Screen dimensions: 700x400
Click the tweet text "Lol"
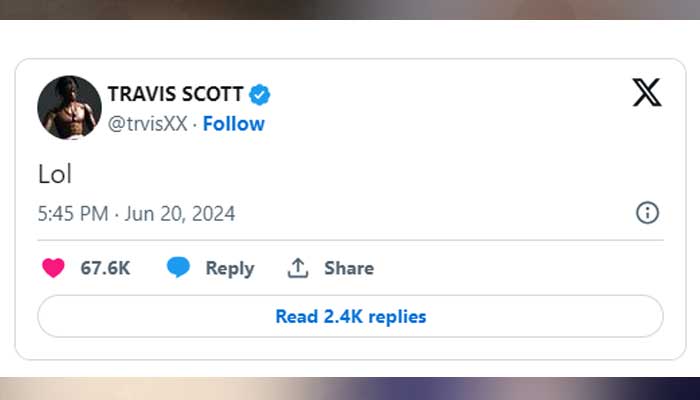pos(54,174)
